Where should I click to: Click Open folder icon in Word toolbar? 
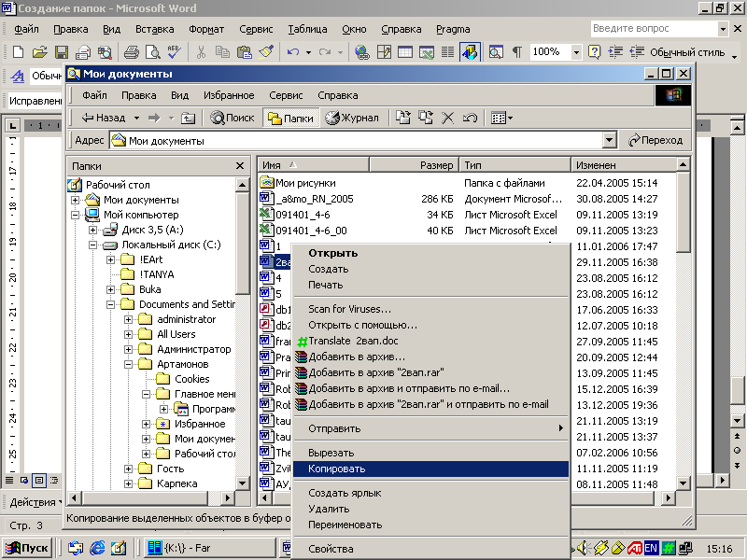pyautogui.click(x=39, y=52)
